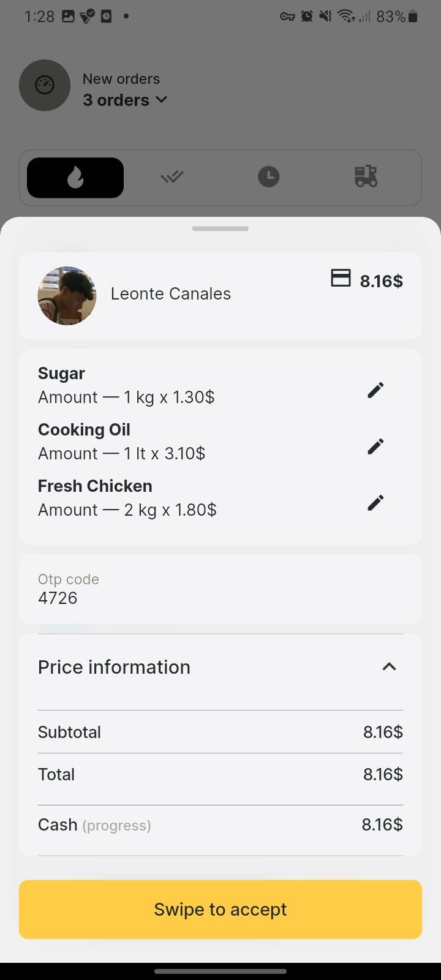Image resolution: width=441 pixels, height=980 pixels.
Task: Tap the credit card payment icon
Action: point(341,278)
